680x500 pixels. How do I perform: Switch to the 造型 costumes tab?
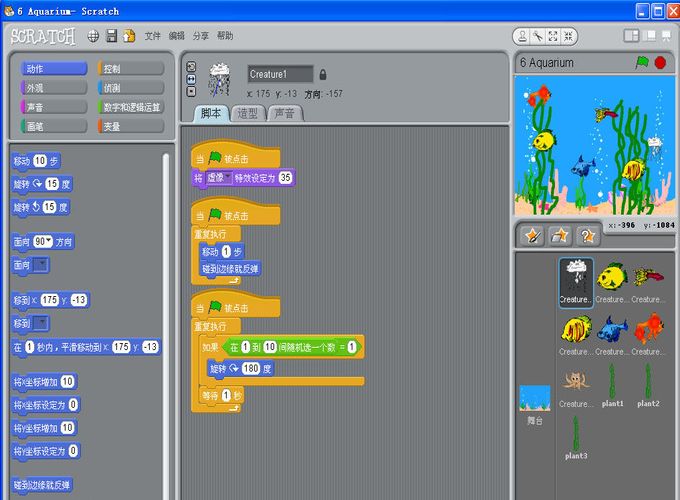click(x=248, y=113)
